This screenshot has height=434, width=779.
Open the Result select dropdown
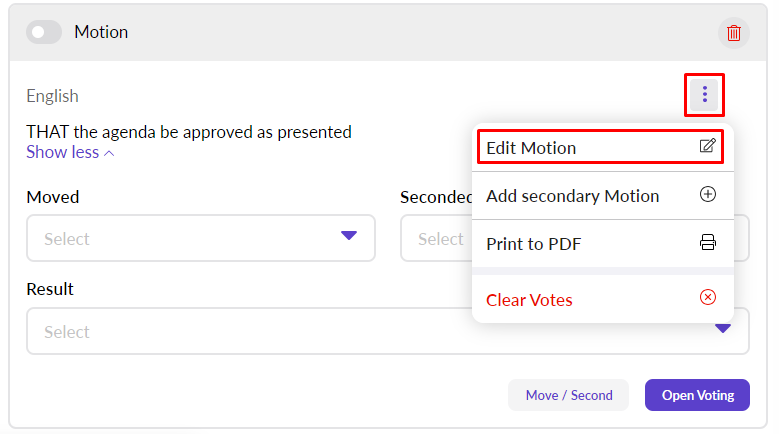(x=370, y=332)
